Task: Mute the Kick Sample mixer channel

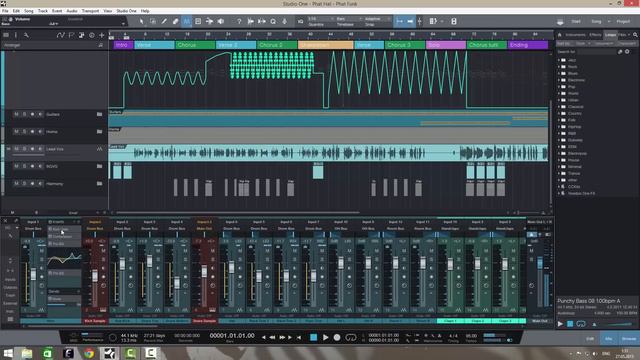Action: tap(103, 250)
